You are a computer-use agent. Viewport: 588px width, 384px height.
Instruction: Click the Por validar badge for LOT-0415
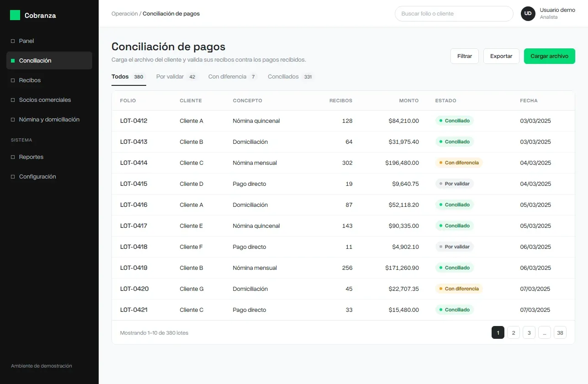(x=455, y=184)
